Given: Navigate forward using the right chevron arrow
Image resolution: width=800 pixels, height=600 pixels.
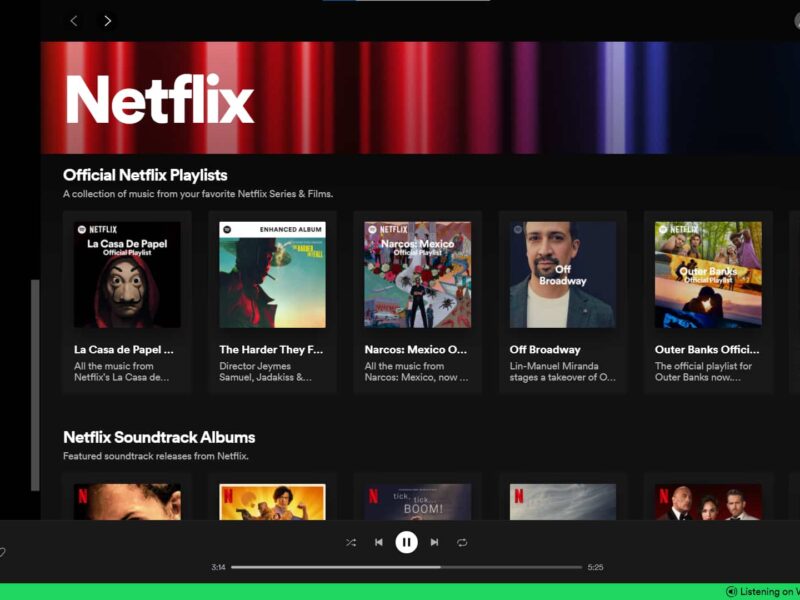Looking at the screenshot, I should [107, 20].
